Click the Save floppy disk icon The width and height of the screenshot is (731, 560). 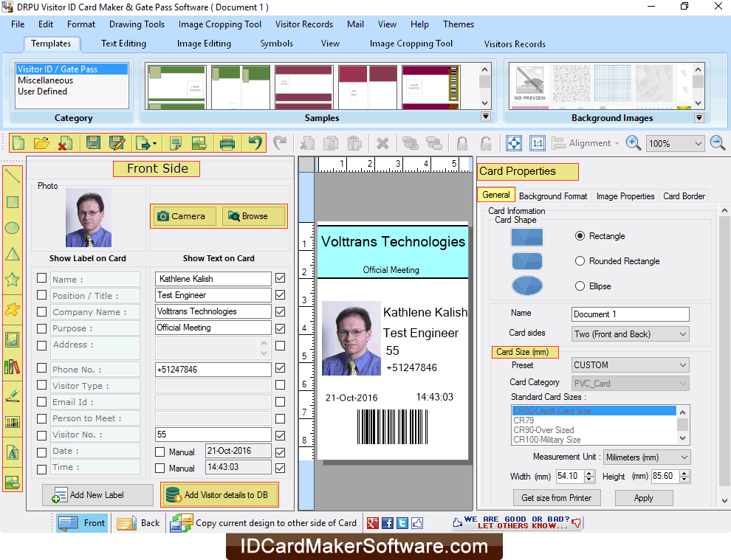click(x=93, y=143)
